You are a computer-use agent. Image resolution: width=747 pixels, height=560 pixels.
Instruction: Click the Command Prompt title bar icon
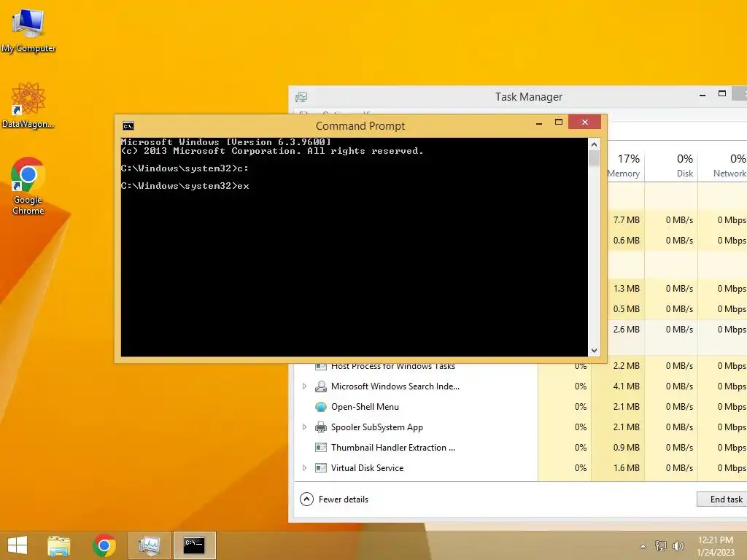[x=128, y=125]
